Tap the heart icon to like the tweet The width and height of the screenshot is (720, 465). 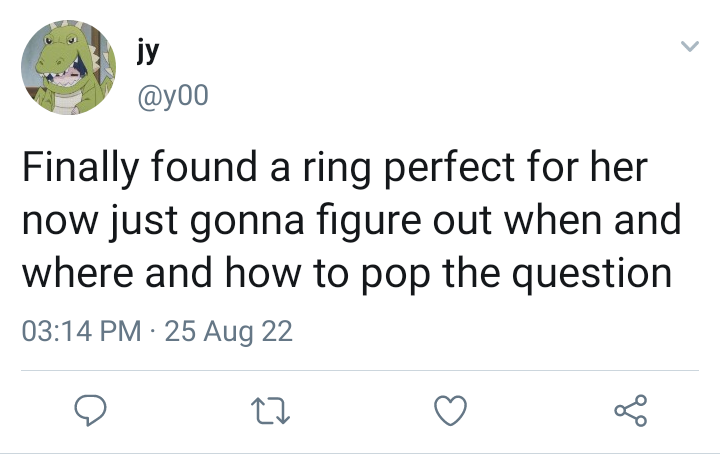click(x=450, y=410)
